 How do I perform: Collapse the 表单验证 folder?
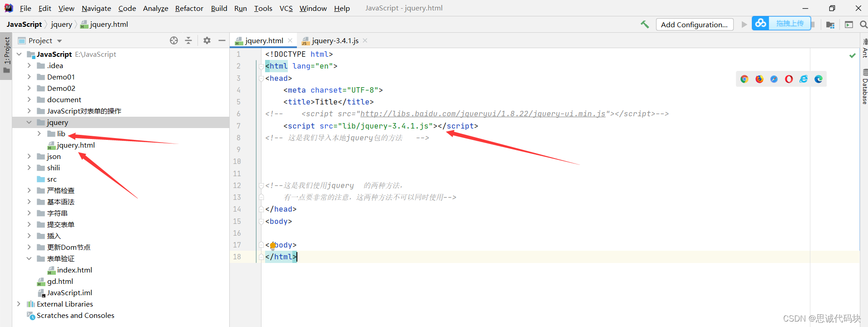29,258
